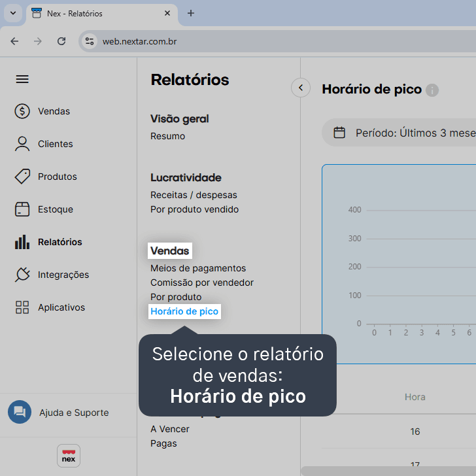This screenshot has height=476, width=476.
Task: Open Aplicativos in the left sidebar
Action: tap(61, 307)
